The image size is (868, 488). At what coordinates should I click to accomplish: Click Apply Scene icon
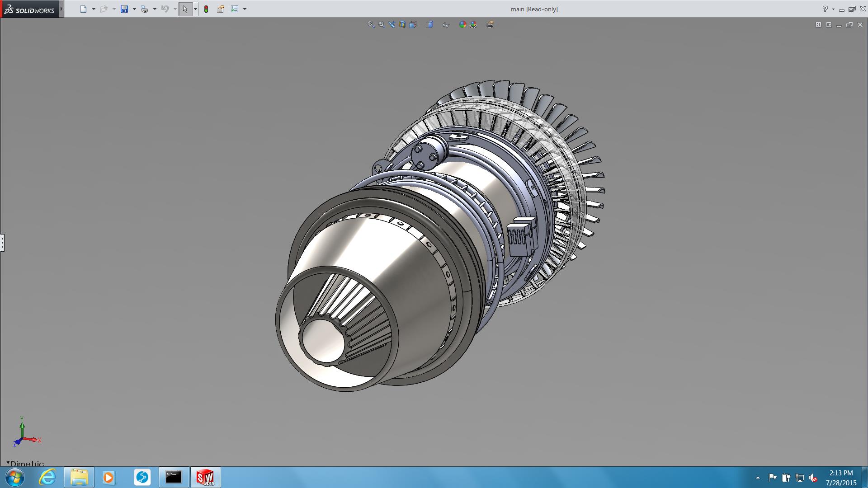coord(473,24)
